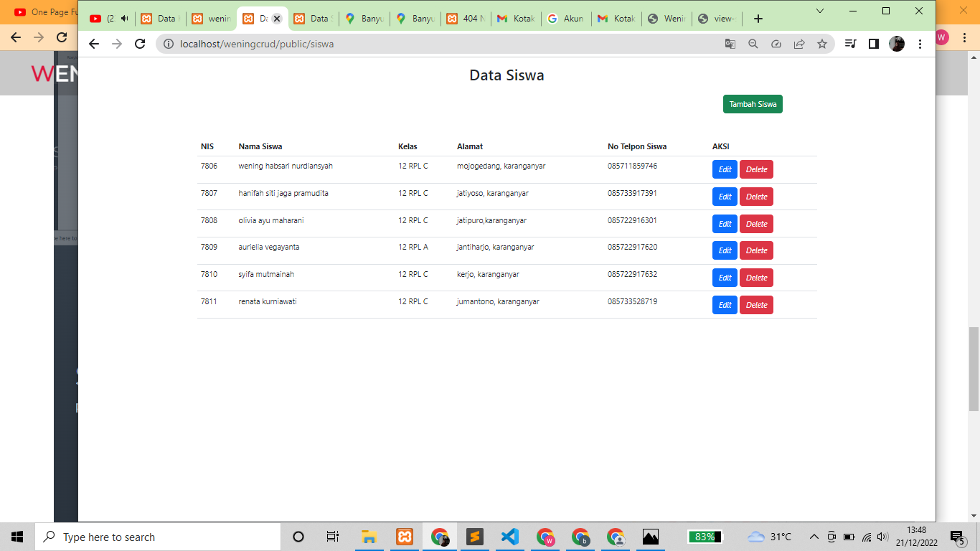Click the address bar URL field
Screen dimensions: 980x551
(x=430, y=44)
